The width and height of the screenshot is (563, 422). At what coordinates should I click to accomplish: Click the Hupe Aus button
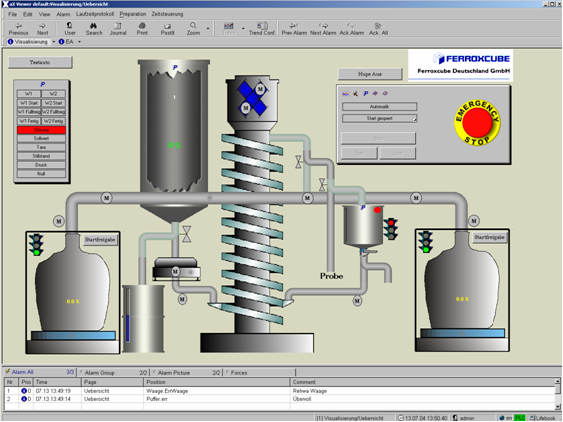coord(370,74)
